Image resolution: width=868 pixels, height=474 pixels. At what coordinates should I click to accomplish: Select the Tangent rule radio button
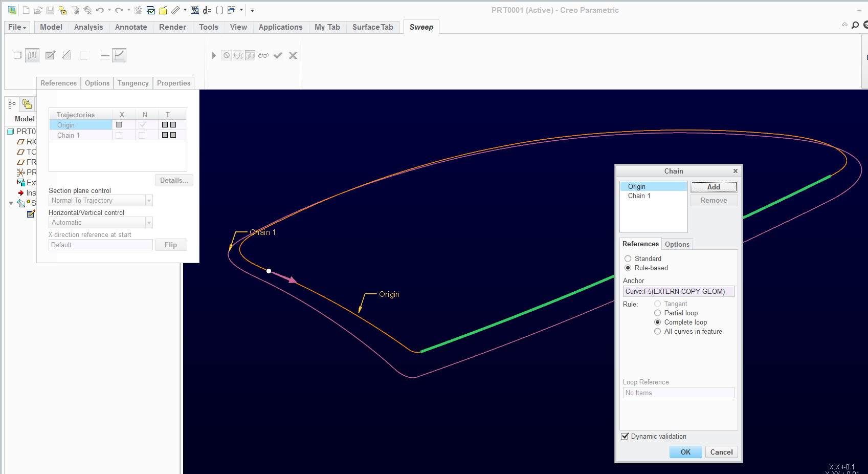click(x=658, y=304)
